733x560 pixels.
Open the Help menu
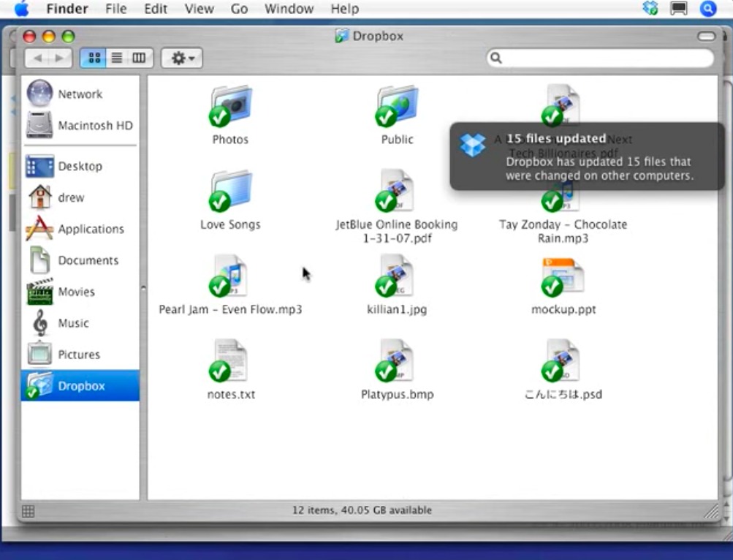(x=345, y=9)
